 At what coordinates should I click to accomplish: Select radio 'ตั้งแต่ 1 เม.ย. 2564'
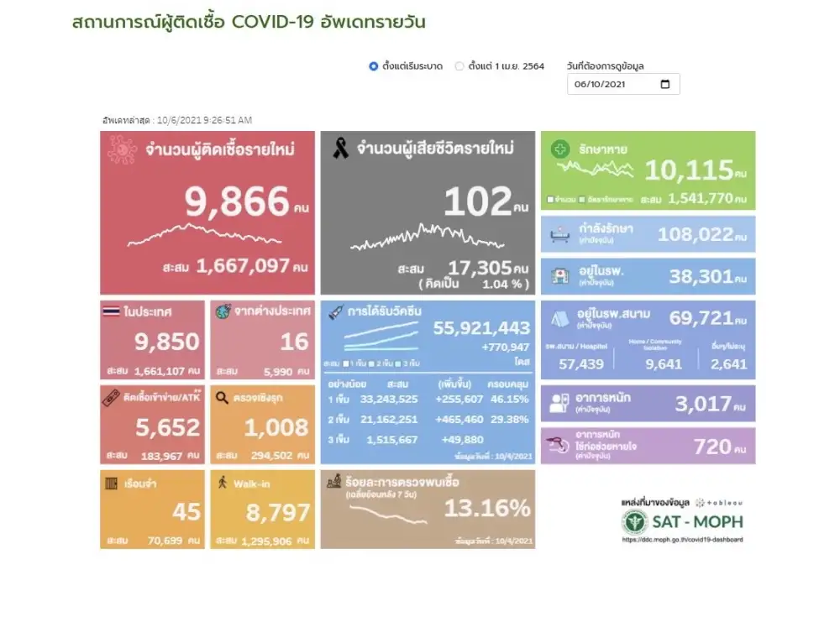[459, 66]
